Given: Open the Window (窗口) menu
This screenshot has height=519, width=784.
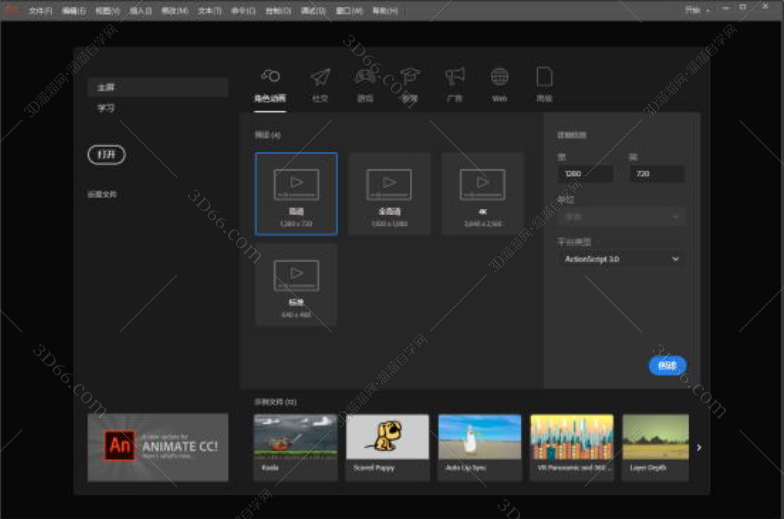Looking at the screenshot, I should point(347,10).
